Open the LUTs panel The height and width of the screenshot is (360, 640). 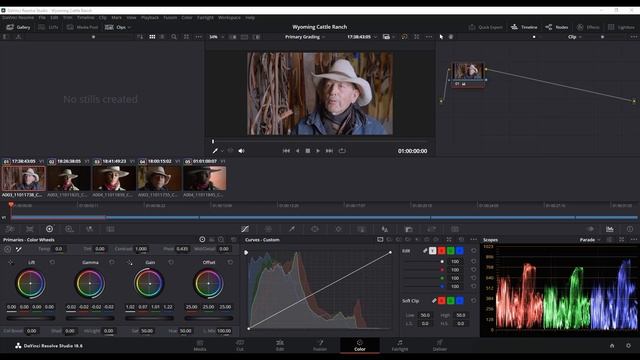tap(49, 27)
